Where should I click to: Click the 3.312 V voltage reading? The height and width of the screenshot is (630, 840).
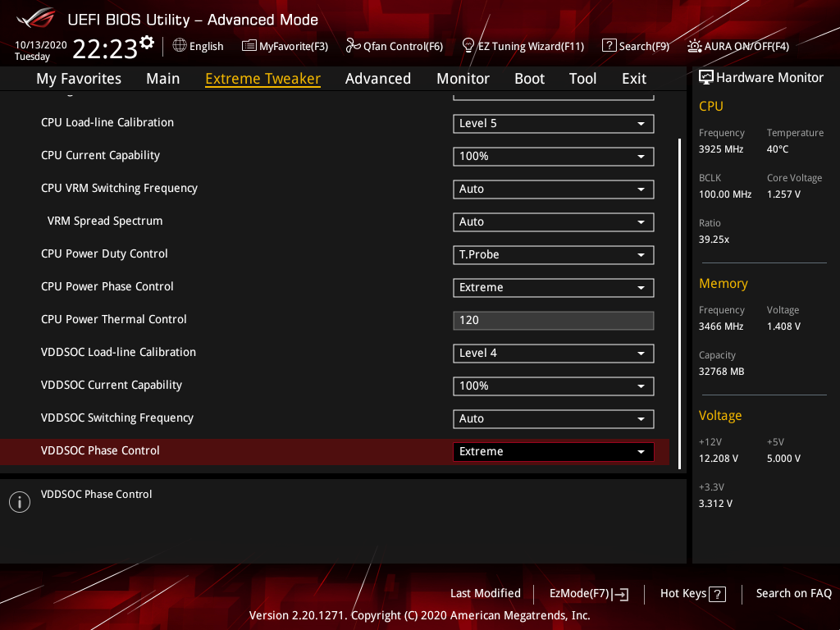tap(715, 504)
